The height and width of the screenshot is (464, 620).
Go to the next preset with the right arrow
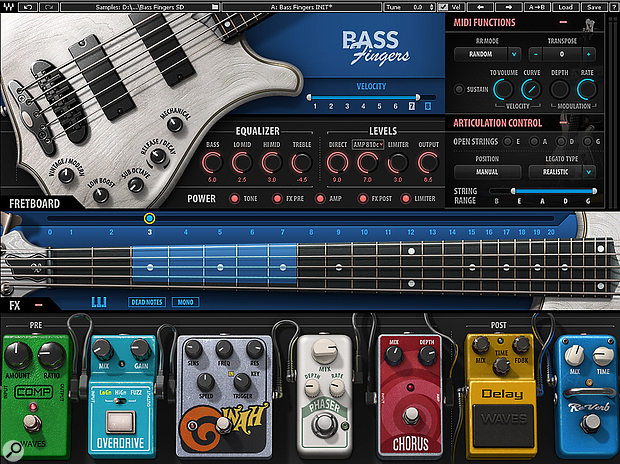[x=509, y=7]
